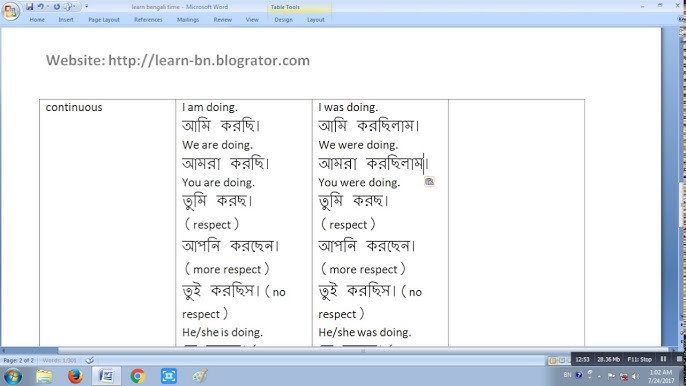
Task: Customize Quick Access Toolbar dropdown
Action: pos(87,7)
